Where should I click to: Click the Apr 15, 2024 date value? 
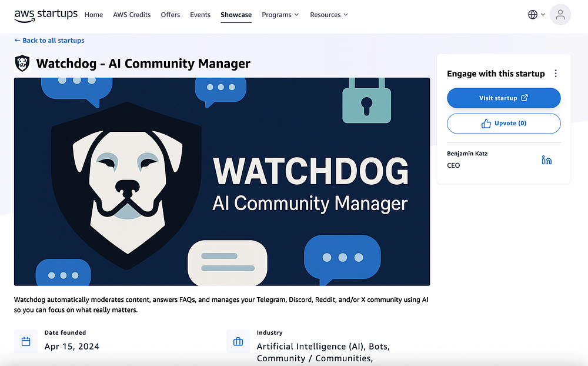tap(72, 347)
